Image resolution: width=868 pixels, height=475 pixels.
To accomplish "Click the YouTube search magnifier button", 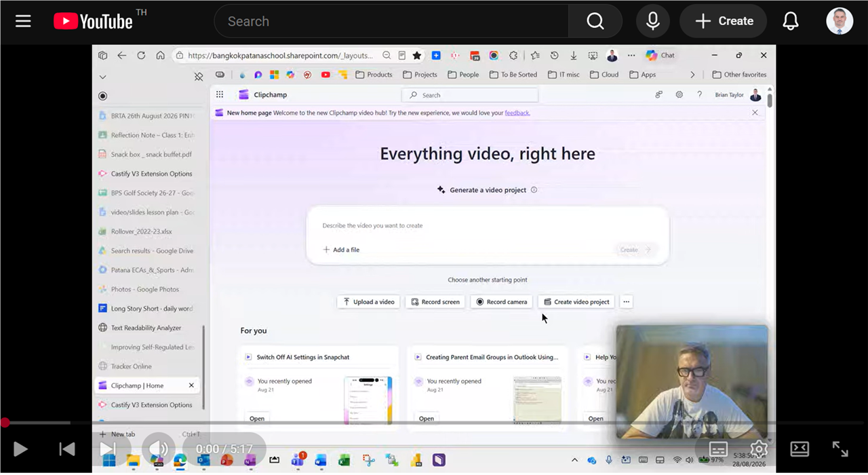I will (x=595, y=21).
